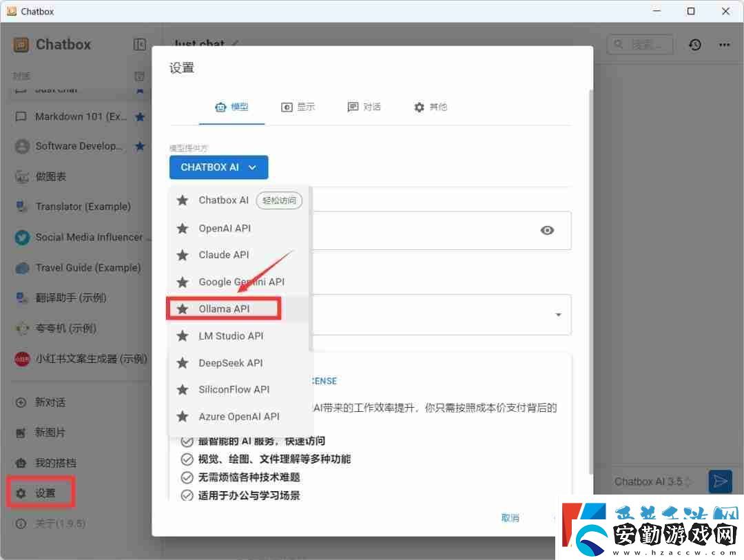Click the info icon beside 关于

coord(21,523)
